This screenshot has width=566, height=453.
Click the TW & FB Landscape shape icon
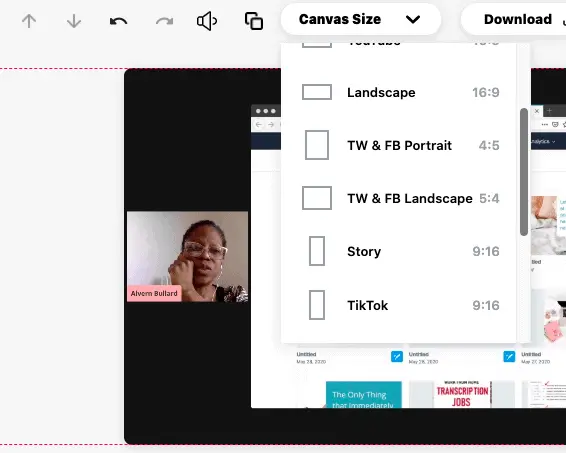click(317, 198)
